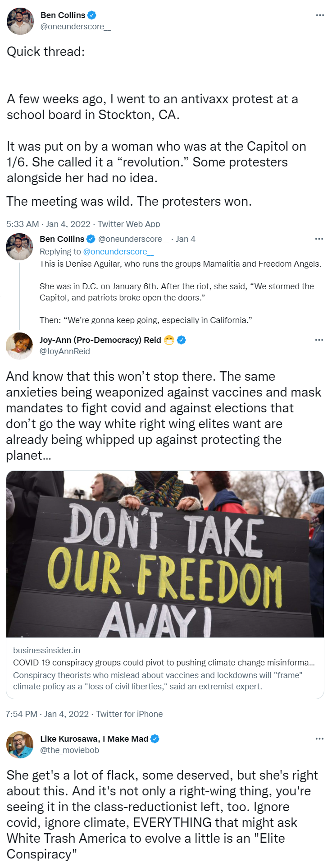Open more options on Ben Collins' reply tweet

click(319, 239)
